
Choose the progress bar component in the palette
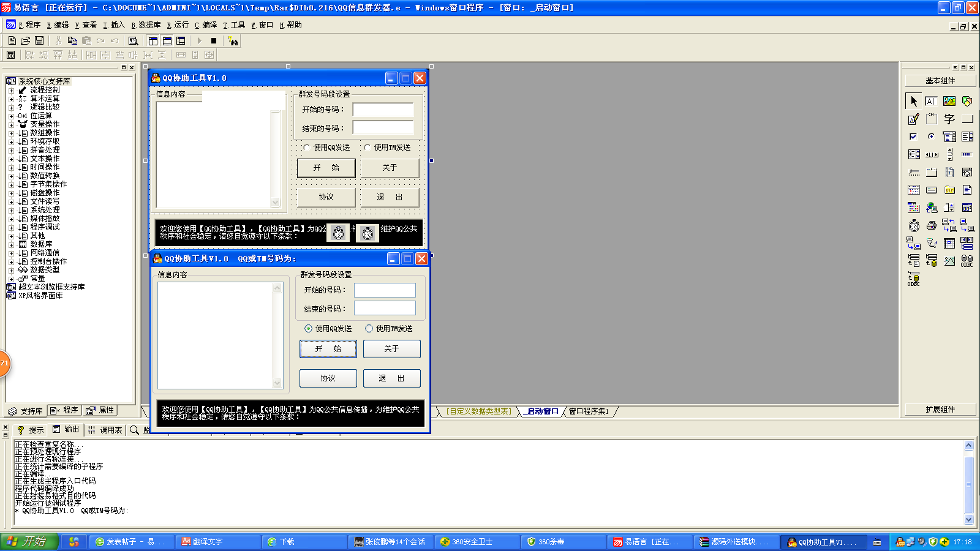pyautogui.click(x=967, y=154)
